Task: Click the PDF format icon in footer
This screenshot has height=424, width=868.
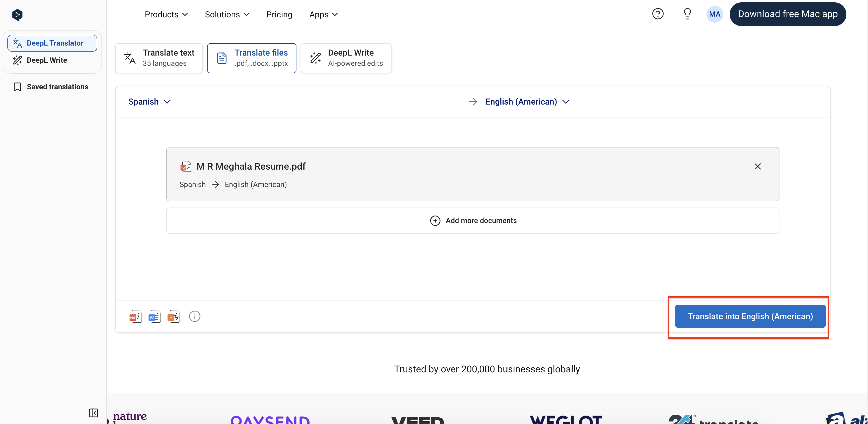Action: 135,316
